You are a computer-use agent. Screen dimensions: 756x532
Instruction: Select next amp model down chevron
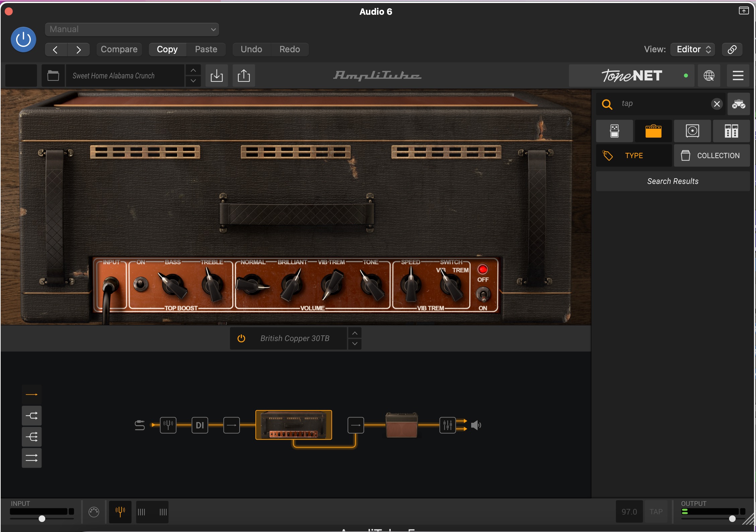pos(355,344)
